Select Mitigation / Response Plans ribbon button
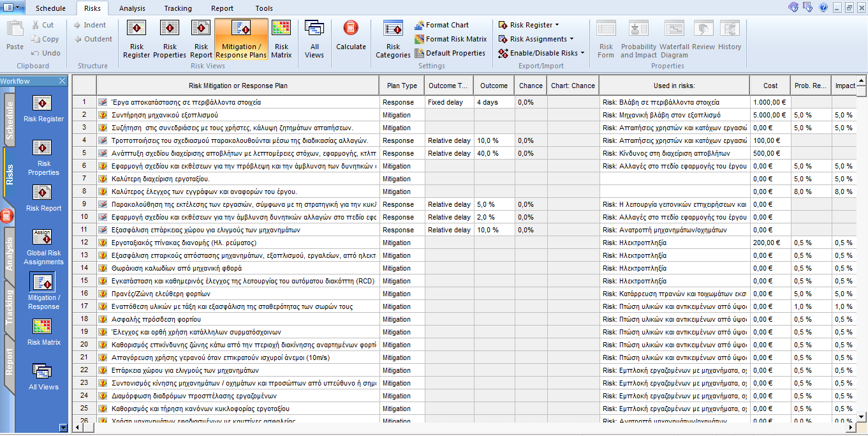This screenshot has width=868, height=436. [242, 39]
